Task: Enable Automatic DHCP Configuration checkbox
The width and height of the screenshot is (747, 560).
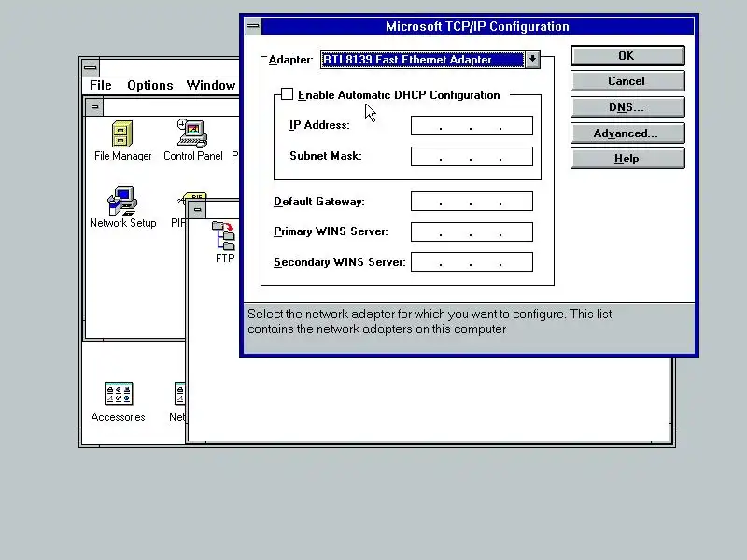Action: coord(287,94)
